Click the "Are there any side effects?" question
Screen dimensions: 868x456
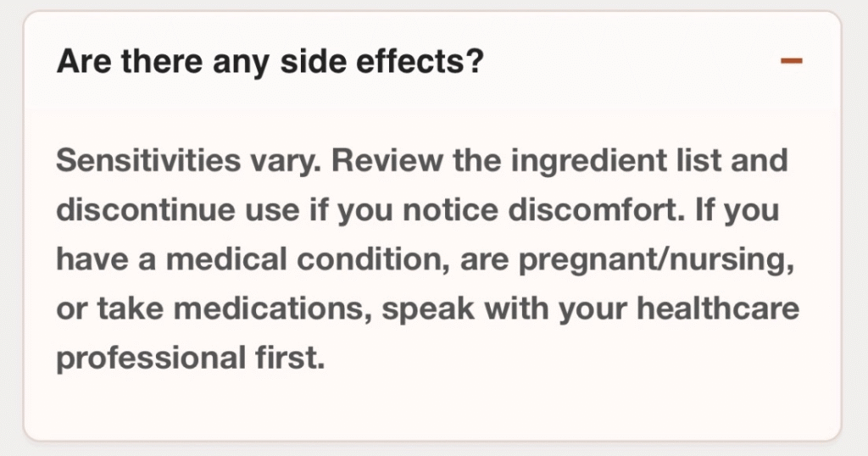(x=270, y=62)
